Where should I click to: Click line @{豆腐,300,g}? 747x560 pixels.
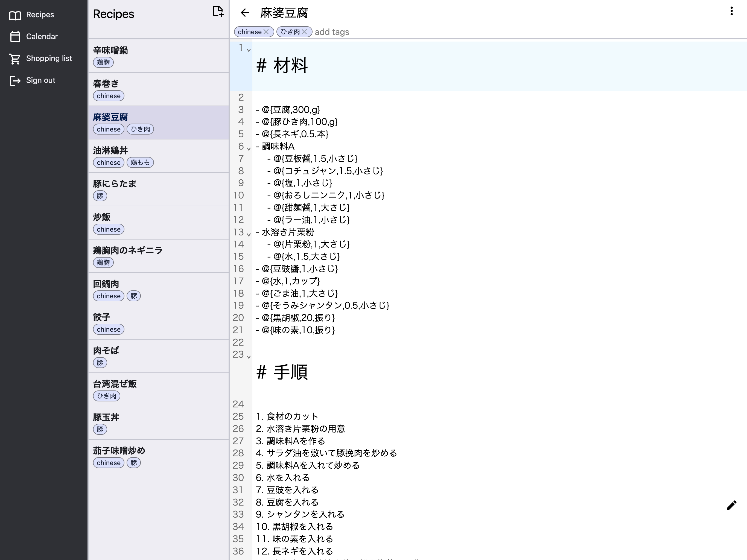pos(288,109)
